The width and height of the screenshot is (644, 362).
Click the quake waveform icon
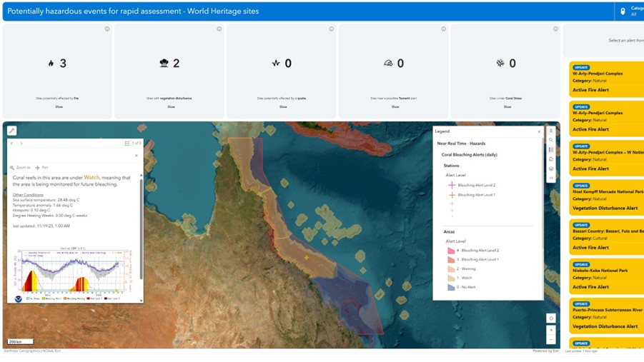(x=276, y=64)
